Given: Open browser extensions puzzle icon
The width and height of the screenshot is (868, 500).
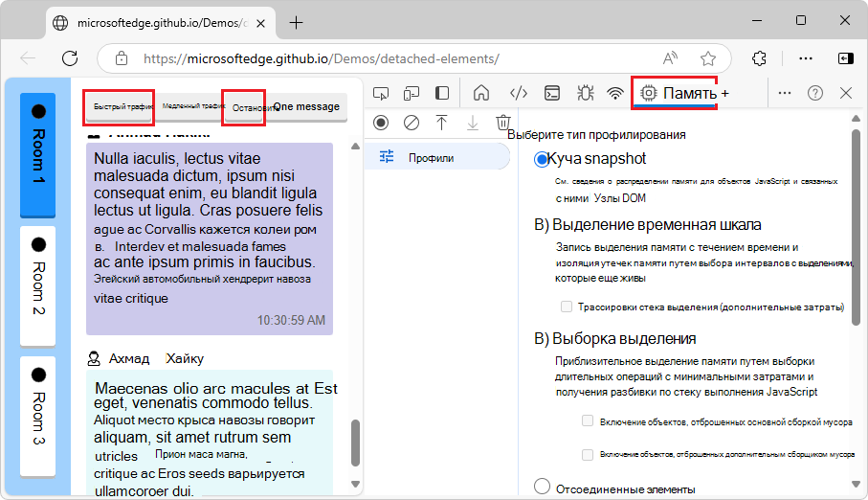Looking at the screenshot, I should (759, 58).
